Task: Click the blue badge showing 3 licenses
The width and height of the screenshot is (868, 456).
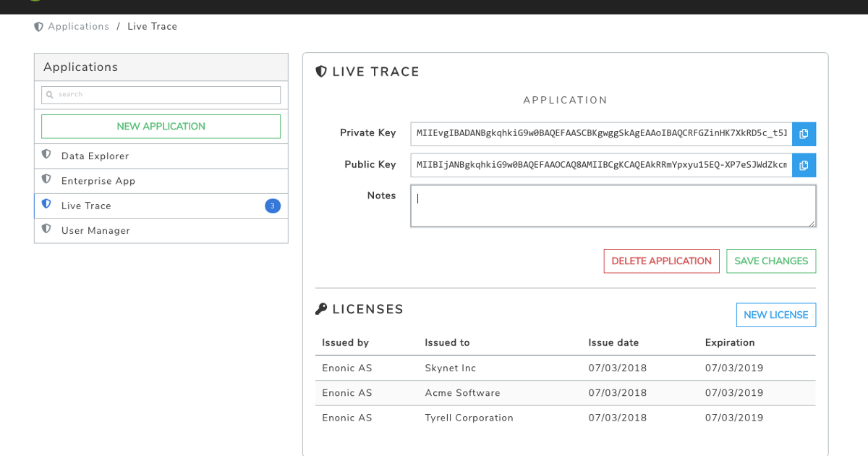Action: click(x=273, y=206)
